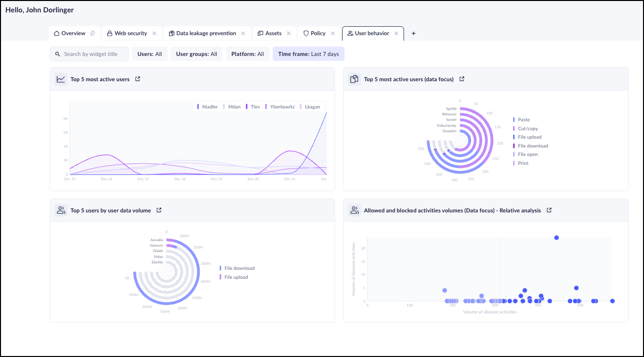
Task: Open the Platform filter
Action: click(x=247, y=54)
